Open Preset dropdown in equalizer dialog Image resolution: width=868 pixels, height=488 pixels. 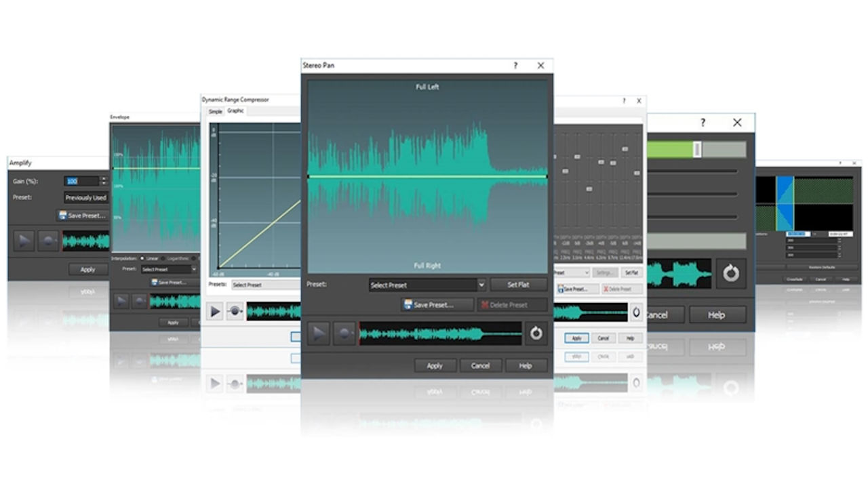pos(572,272)
